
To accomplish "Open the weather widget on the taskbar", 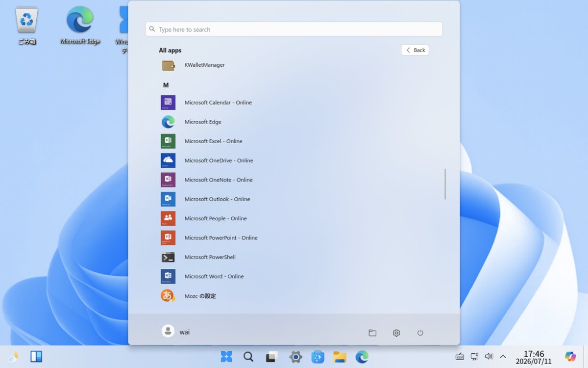I will (13, 357).
